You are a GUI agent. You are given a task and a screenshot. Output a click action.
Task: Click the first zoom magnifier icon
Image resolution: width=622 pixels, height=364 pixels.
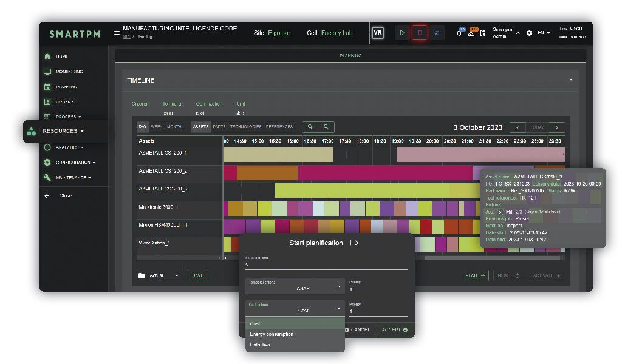point(310,127)
